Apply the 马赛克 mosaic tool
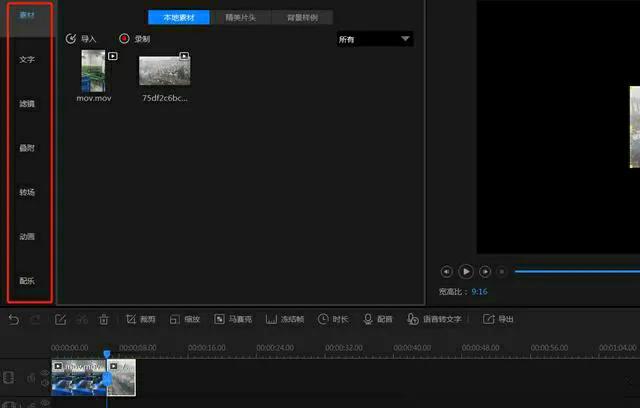Viewport: 640px width, 408px height. [x=233, y=319]
